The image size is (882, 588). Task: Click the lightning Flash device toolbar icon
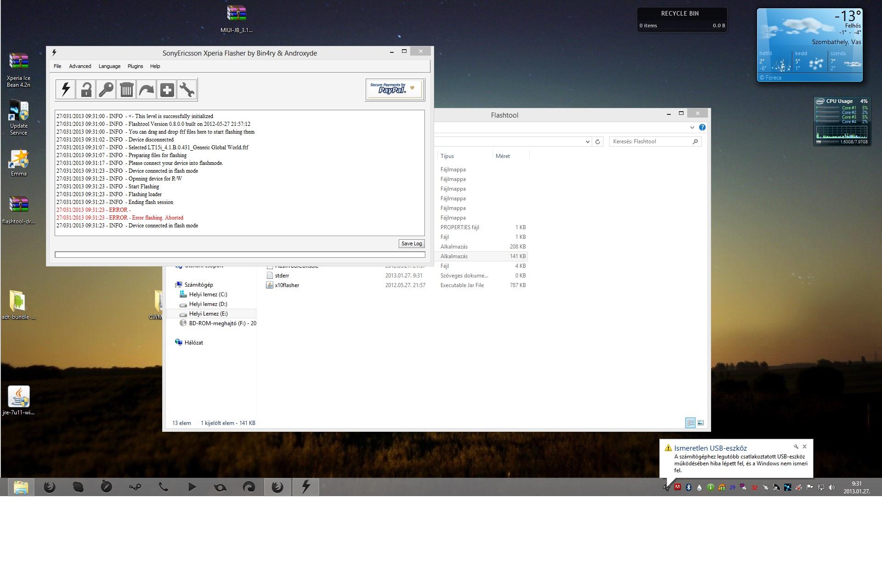click(x=66, y=89)
